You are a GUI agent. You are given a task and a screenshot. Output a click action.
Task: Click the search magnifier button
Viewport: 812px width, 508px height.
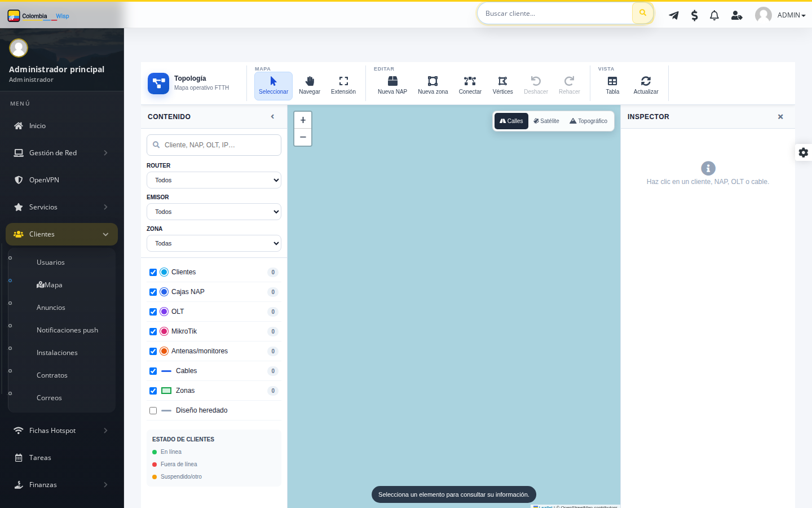tap(643, 13)
